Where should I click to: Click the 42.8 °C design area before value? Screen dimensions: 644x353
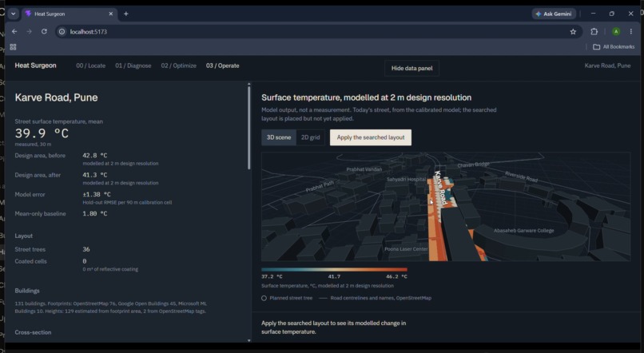click(x=95, y=155)
